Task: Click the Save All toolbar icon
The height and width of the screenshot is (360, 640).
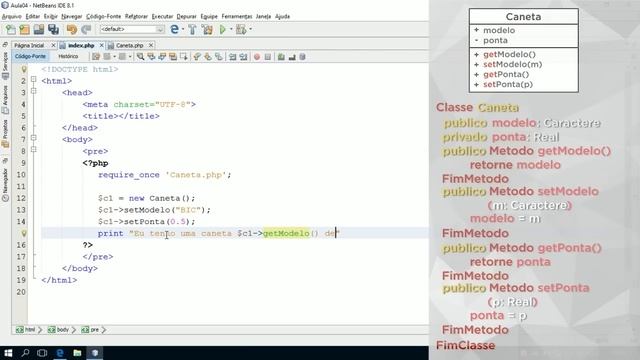Action: click(x=53, y=29)
